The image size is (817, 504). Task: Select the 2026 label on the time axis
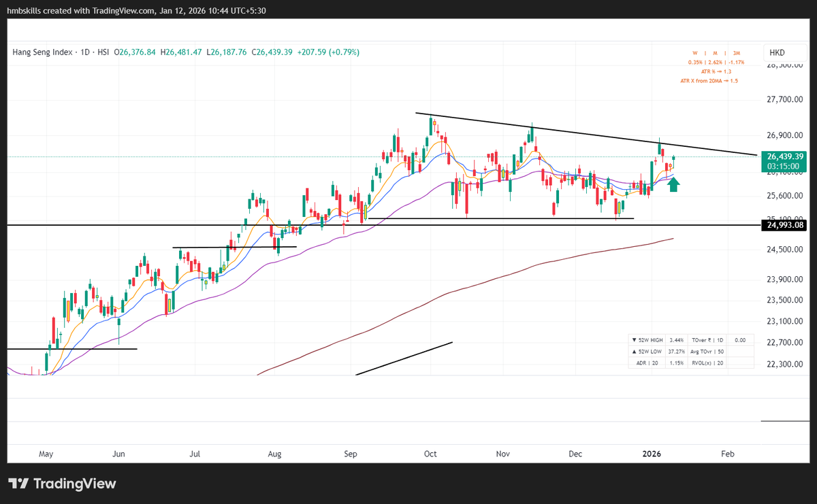[652, 454]
